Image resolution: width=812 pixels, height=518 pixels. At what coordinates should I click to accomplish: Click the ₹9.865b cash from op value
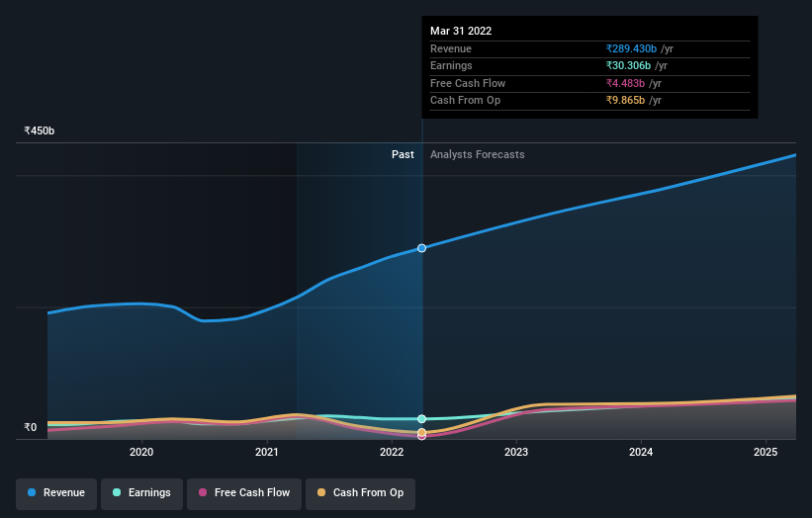(x=626, y=101)
